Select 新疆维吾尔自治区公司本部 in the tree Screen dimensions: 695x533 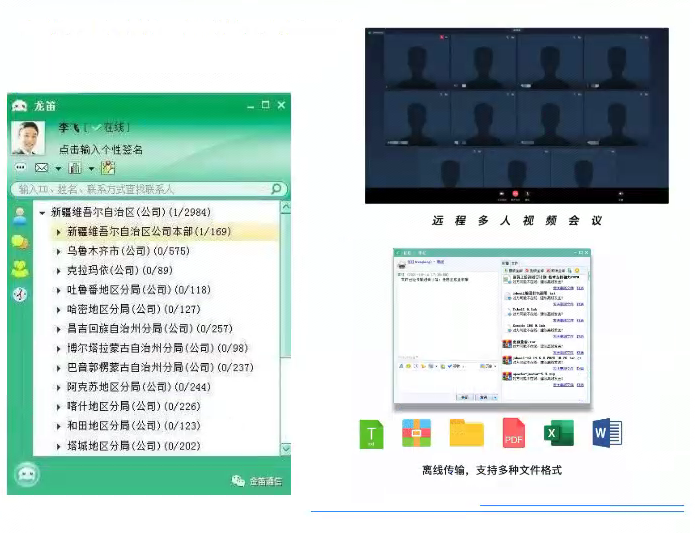pyautogui.click(x=148, y=232)
